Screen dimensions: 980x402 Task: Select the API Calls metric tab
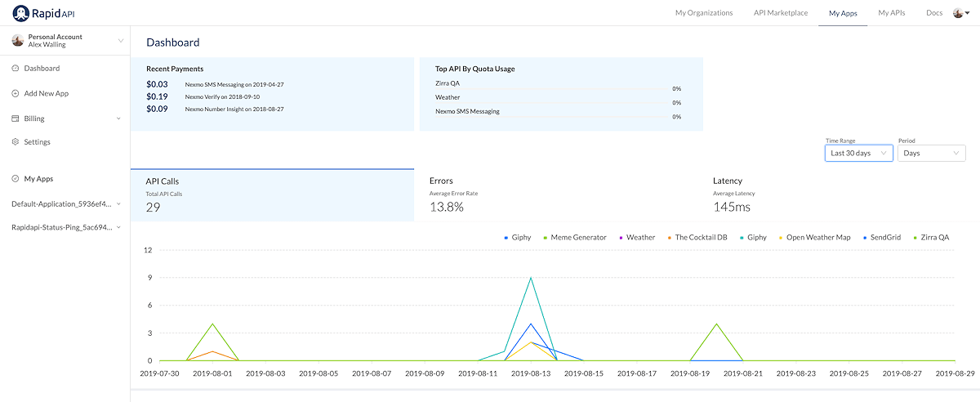[x=272, y=195]
